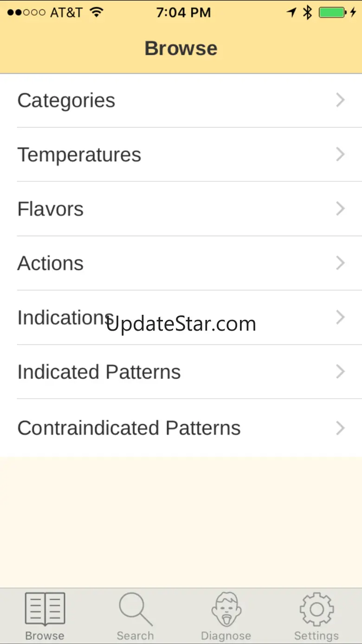The width and height of the screenshot is (362, 644).
Task: Tap the Settings gear icon
Action: 317,609
